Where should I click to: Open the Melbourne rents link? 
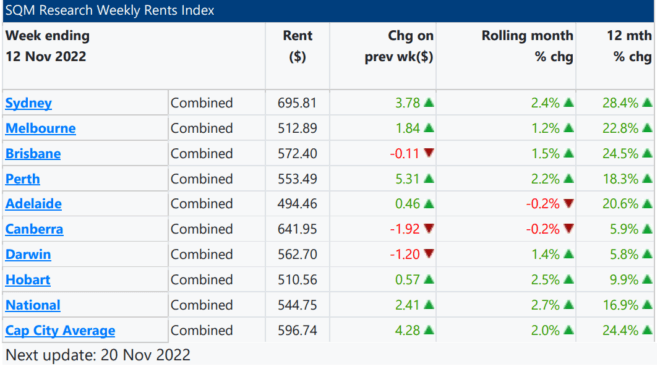tap(41, 128)
